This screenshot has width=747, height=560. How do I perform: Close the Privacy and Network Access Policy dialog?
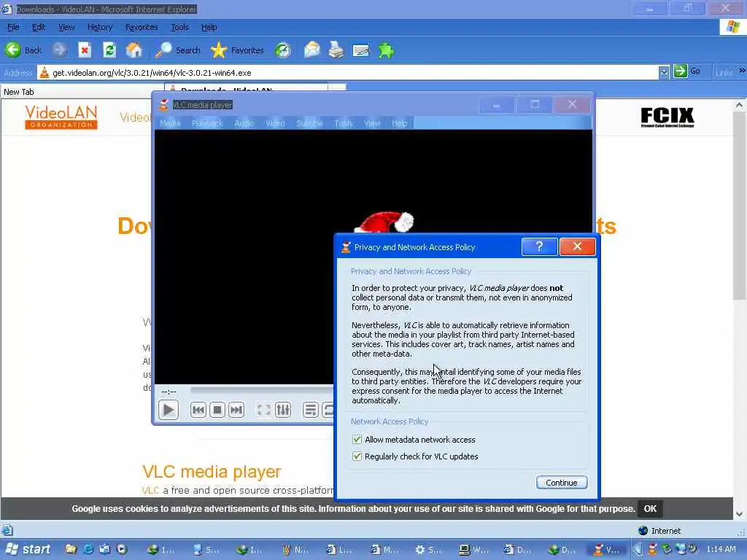coord(577,246)
